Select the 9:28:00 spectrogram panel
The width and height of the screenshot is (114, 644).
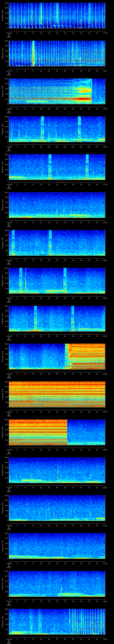tap(57, 470)
